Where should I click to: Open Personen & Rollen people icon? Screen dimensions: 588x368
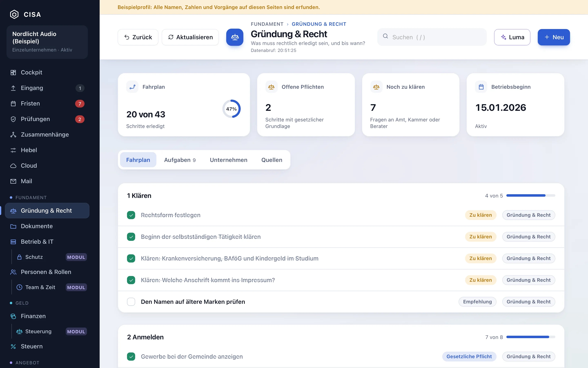pos(13,272)
